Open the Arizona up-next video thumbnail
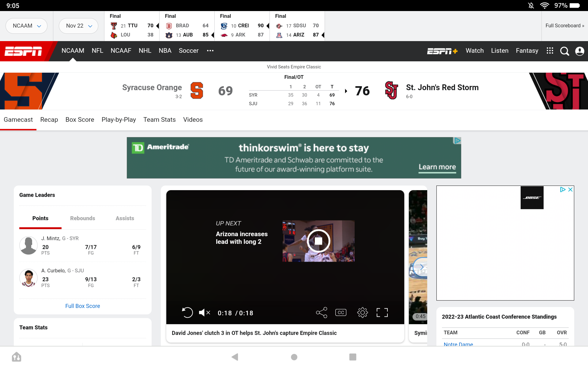The width and height of the screenshot is (588, 368). coord(318,241)
